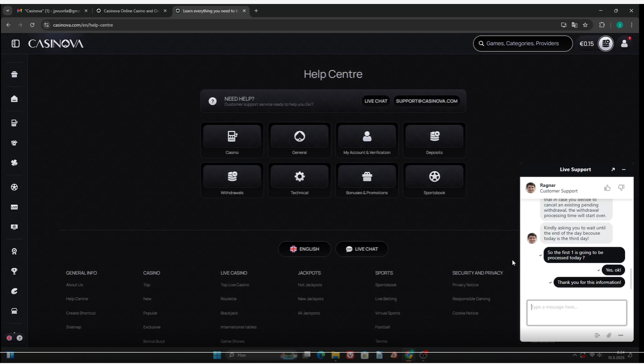Click the Live Support chat scrollbar
This screenshot has width=644, height=364.
pos(631,278)
